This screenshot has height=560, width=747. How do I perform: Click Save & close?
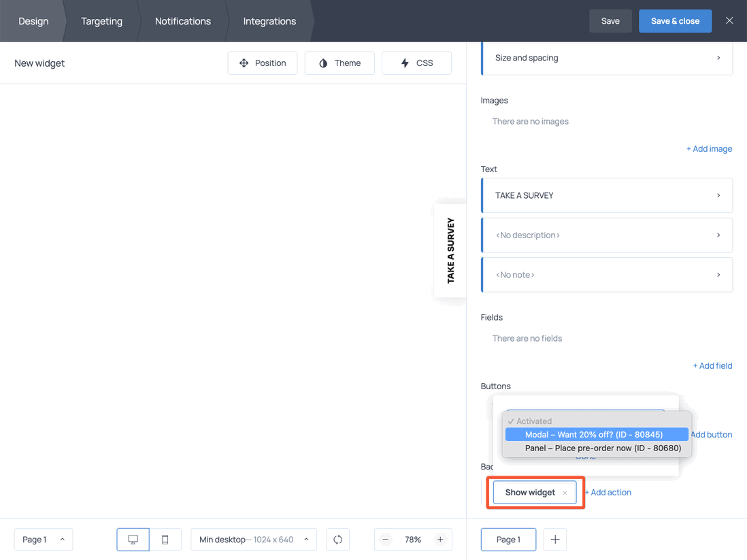[x=675, y=21]
